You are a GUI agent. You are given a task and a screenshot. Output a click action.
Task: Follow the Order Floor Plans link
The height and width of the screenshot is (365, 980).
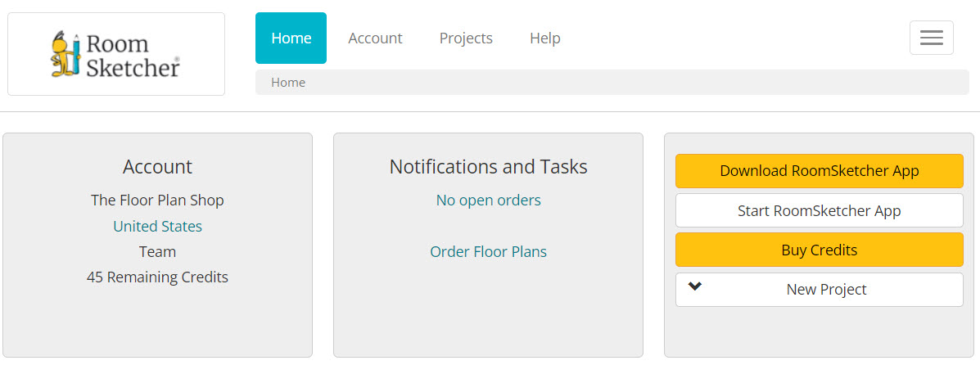click(x=488, y=252)
